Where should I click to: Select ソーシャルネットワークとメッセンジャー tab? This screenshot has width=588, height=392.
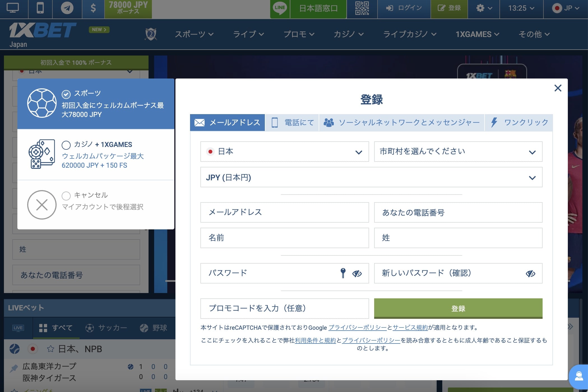(402, 123)
